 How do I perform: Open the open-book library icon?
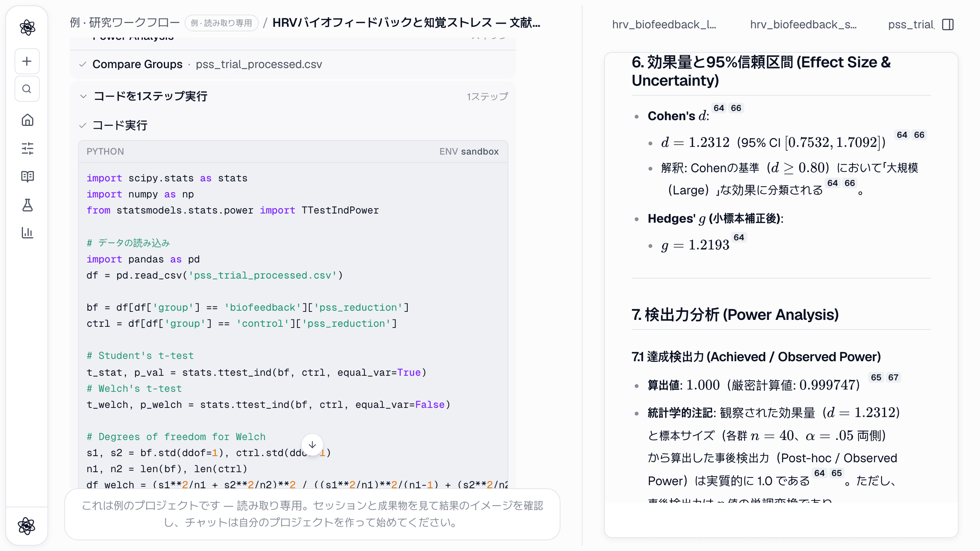coord(27,176)
